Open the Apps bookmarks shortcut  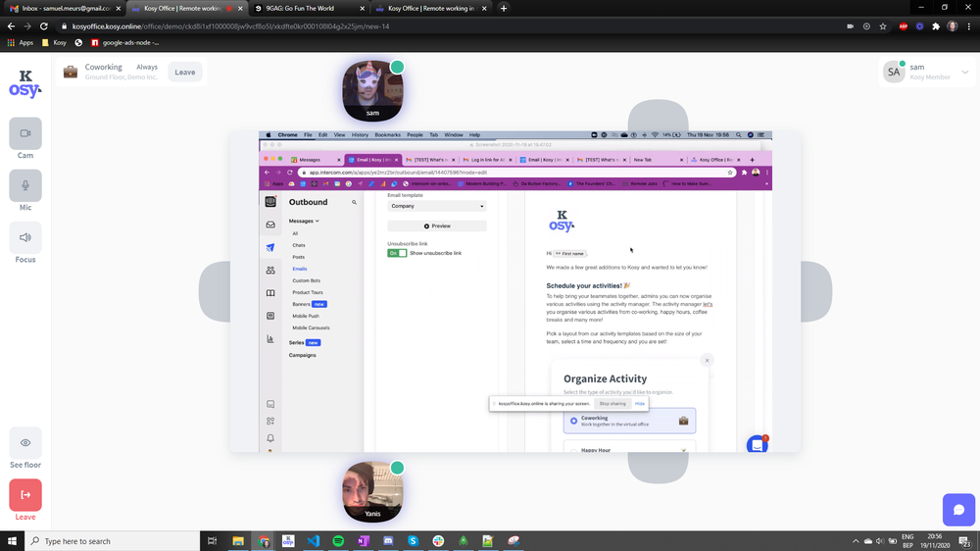[20, 42]
